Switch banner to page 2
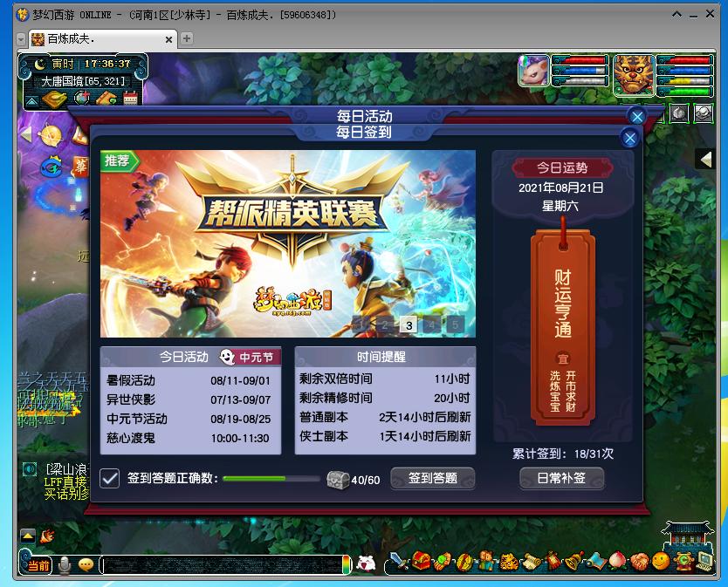 pos(385,324)
